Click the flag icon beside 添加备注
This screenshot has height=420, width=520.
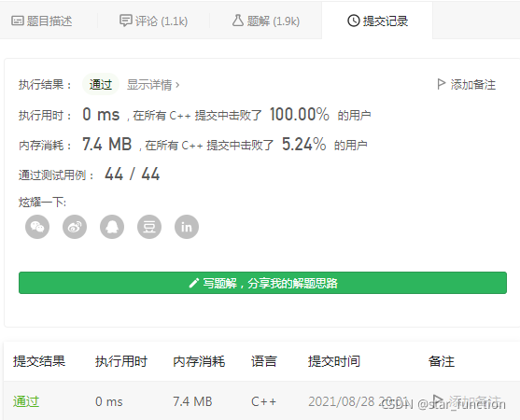point(441,84)
